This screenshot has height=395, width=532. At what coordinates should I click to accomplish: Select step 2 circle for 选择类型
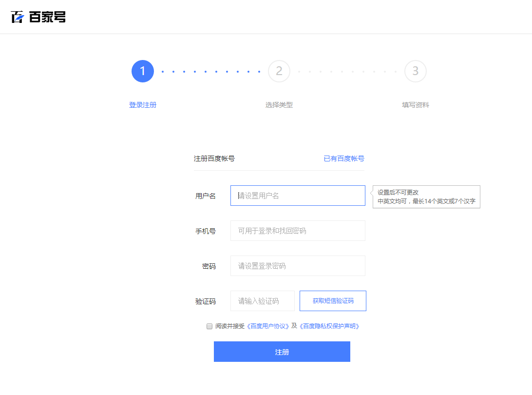click(279, 71)
